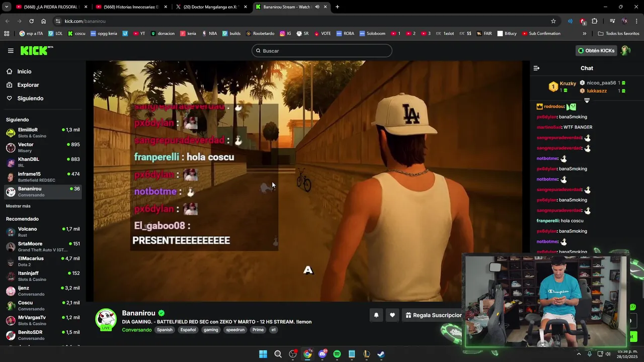Open Explorar in sidebar

click(28, 85)
